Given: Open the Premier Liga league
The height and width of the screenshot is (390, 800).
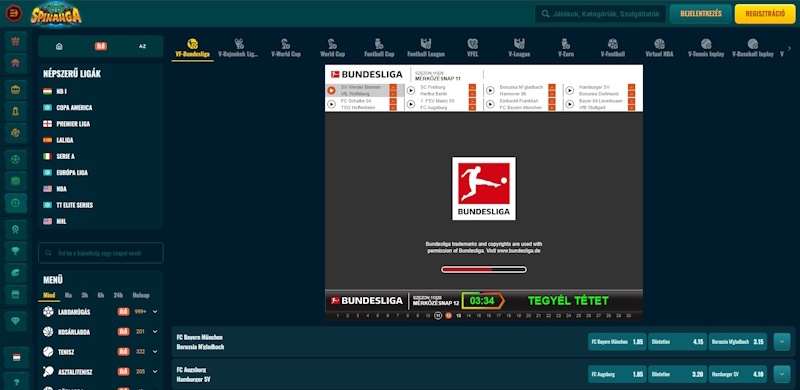Looking at the screenshot, I should (x=73, y=124).
